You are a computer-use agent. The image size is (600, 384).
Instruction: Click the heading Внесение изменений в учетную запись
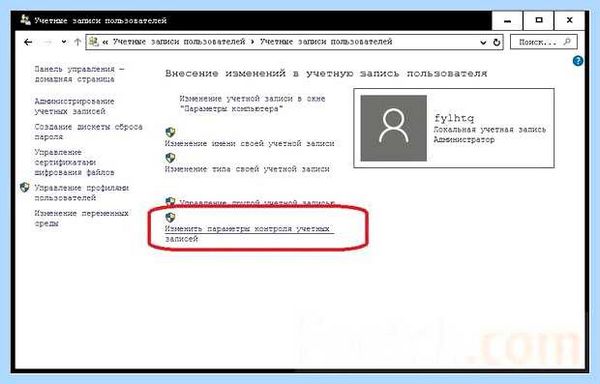(x=326, y=73)
